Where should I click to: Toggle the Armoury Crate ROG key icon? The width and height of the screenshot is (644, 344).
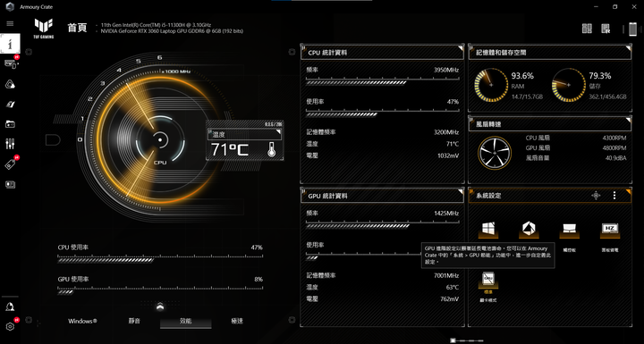coord(529,230)
